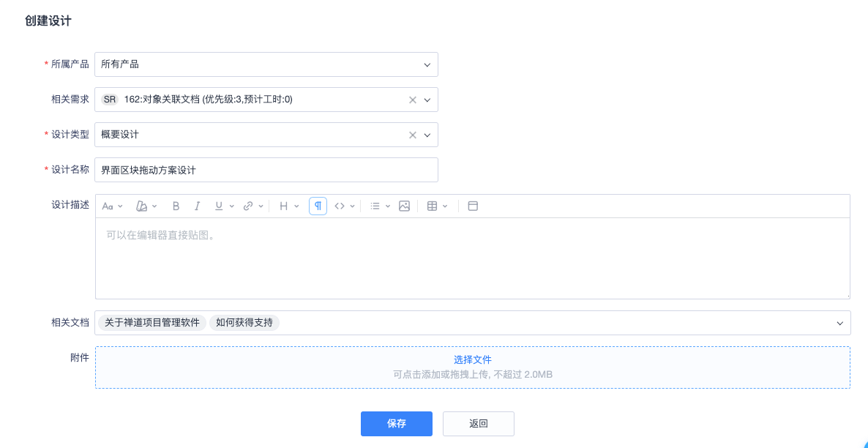Expand the 相关文档 dropdown arrow
The image size is (868, 448).
click(839, 323)
